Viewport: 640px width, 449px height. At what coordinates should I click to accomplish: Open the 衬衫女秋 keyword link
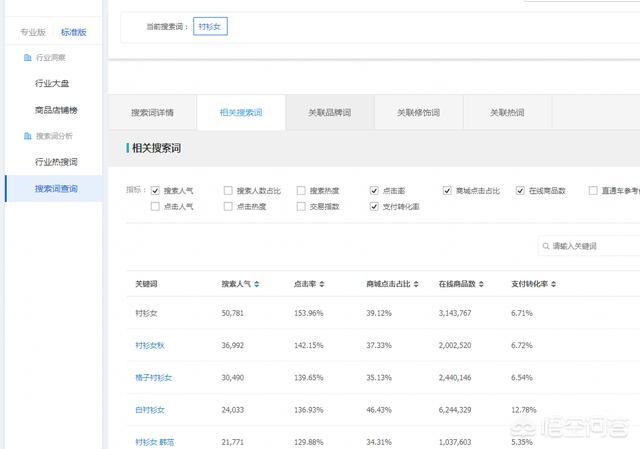(150, 345)
